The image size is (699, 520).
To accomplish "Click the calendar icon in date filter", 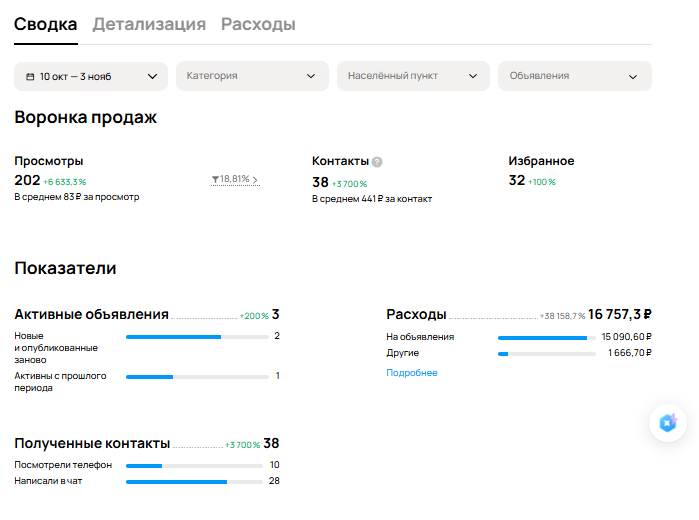I will [31, 76].
